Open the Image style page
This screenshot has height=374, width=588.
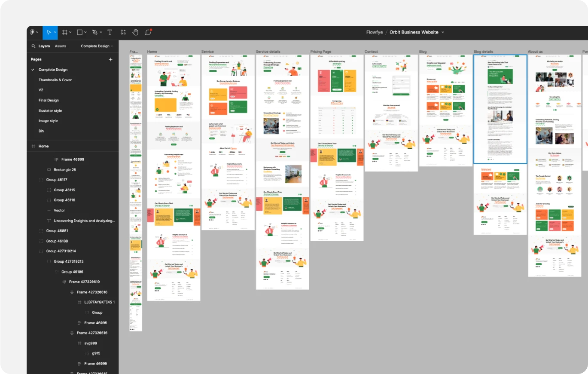coord(48,121)
